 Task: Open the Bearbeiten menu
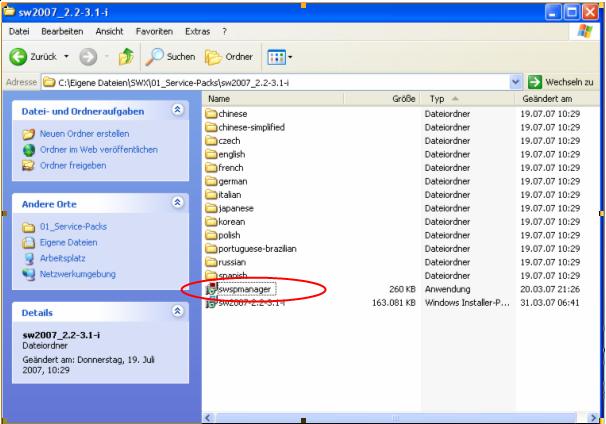[x=62, y=32]
